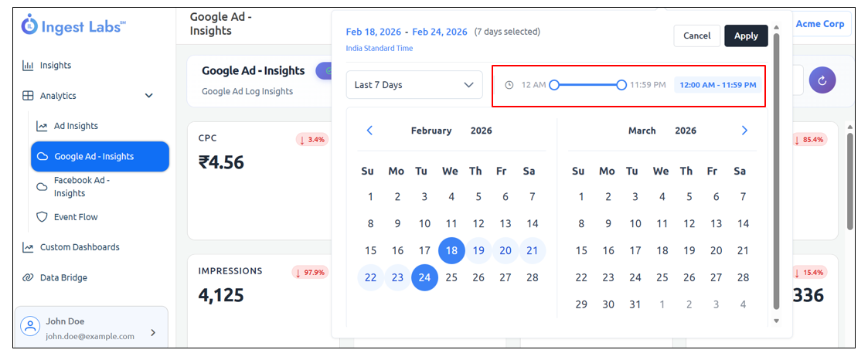Click the John Doe profile avatar icon
The height and width of the screenshot is (360, 868).
30,327
